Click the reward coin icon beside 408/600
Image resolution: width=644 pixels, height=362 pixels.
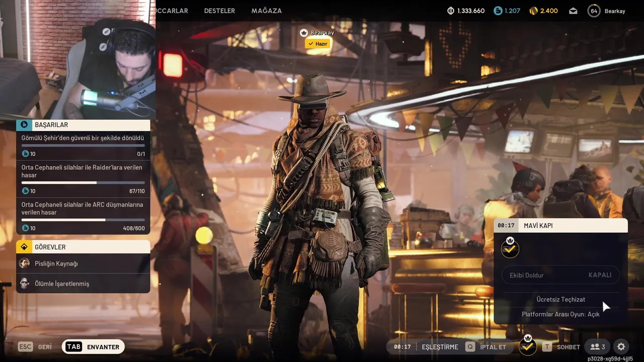point(25,228)
